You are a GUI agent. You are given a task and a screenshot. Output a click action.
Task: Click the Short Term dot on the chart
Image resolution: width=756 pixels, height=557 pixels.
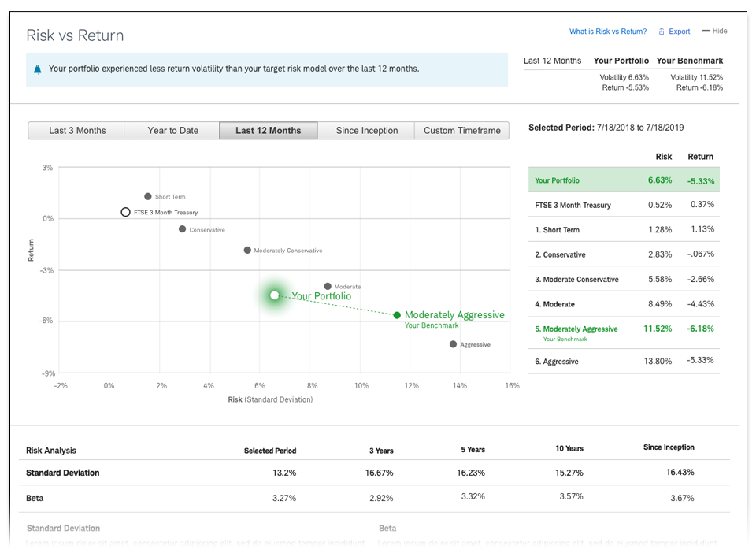[x=147, y=196]
